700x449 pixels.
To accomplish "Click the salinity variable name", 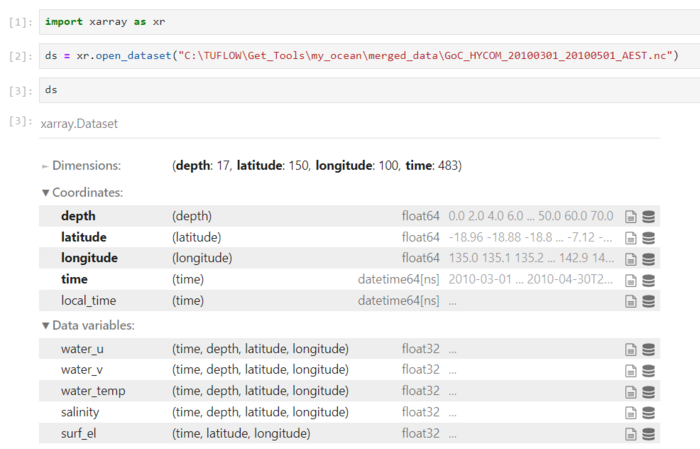I will (x=80, y=412).
